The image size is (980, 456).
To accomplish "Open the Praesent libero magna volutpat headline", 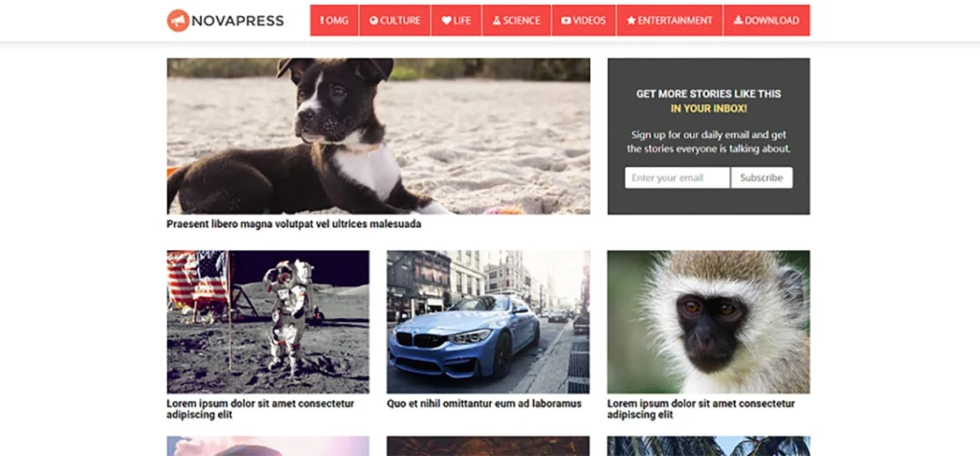I will coord(294,224).
